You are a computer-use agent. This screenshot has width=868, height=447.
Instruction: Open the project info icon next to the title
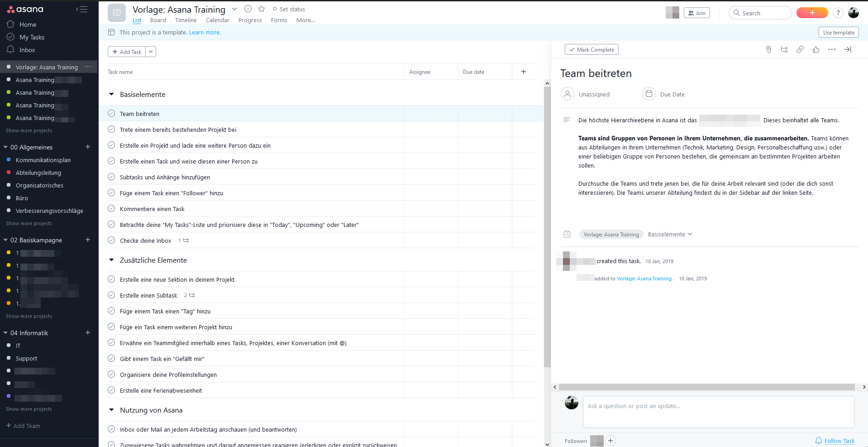point(248,9)
